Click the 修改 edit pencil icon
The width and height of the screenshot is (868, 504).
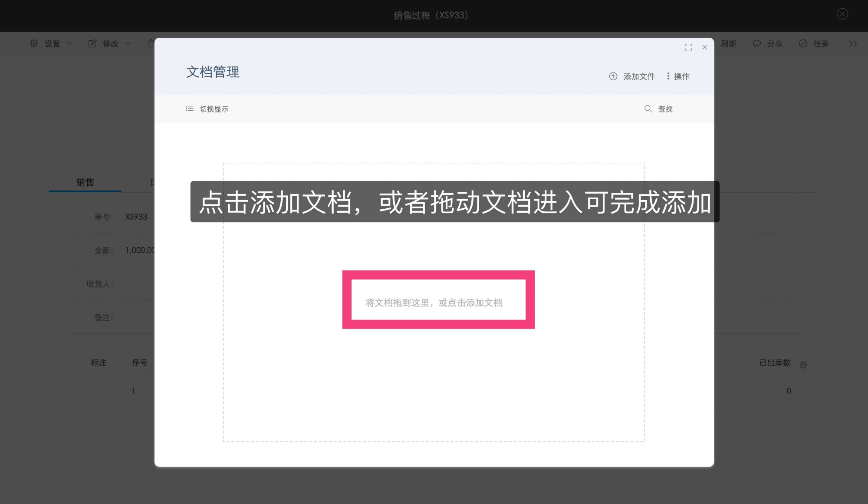pyautogui.click(x=92, y=43)
